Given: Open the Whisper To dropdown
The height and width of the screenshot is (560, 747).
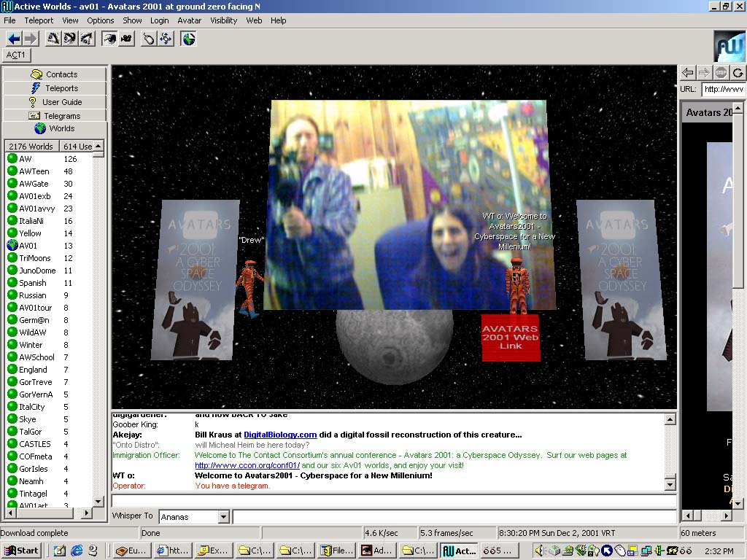Looking at the screenshot, I should [x=224, y=517].
